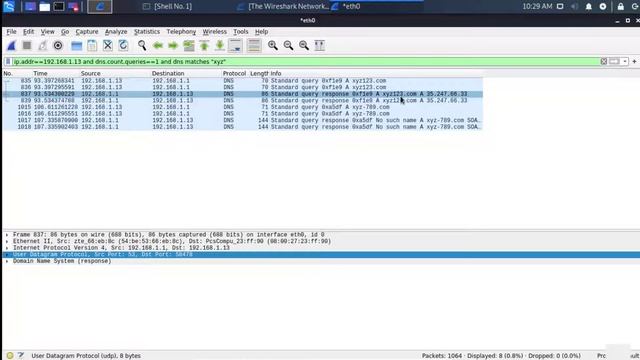This screenshot has width=640, height=360.
Task: Click into the display filter field
Action: click(305, 62)
